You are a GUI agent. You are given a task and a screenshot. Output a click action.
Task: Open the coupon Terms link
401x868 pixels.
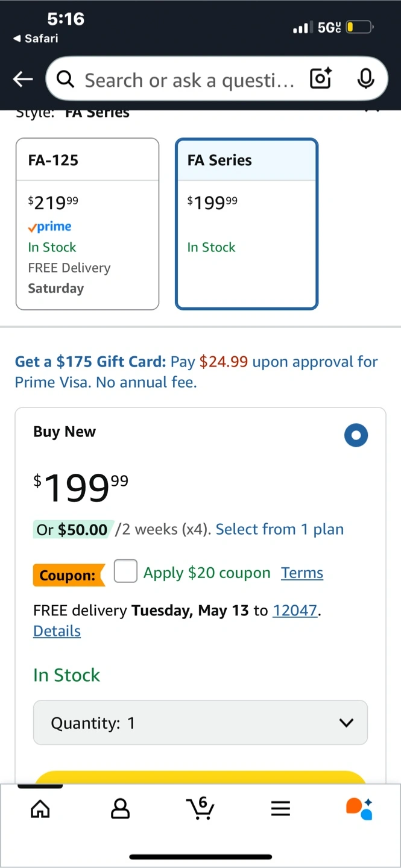pos(302,573)
